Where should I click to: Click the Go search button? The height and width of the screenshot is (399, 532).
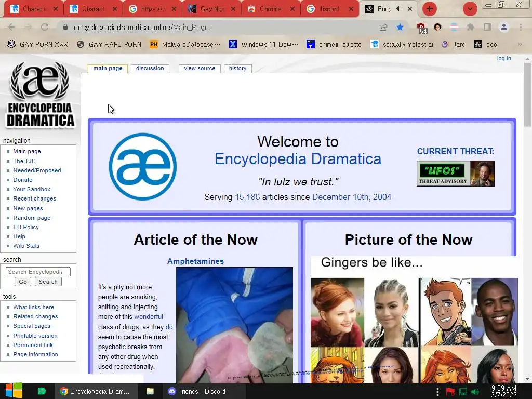coord(23,282)
